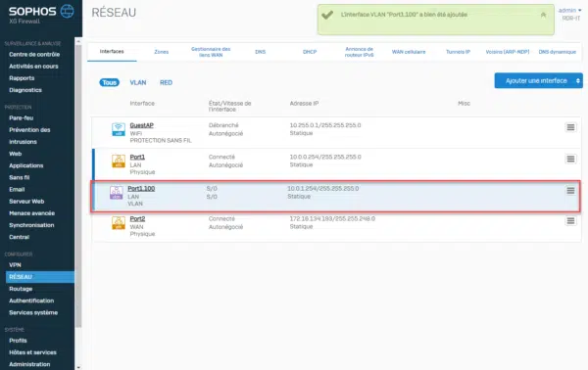Click the green checkmark in notification

click(x=327, y=15)
